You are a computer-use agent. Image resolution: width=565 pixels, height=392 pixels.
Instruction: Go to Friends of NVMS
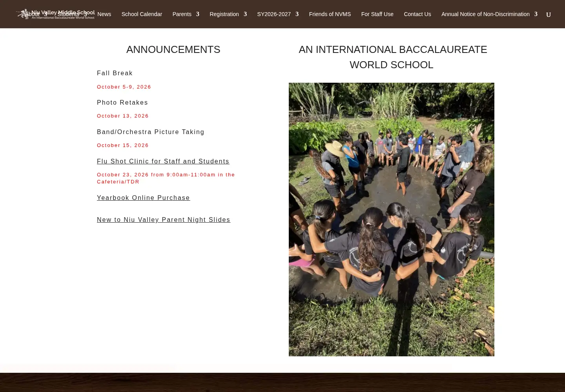tap(330, 14)
